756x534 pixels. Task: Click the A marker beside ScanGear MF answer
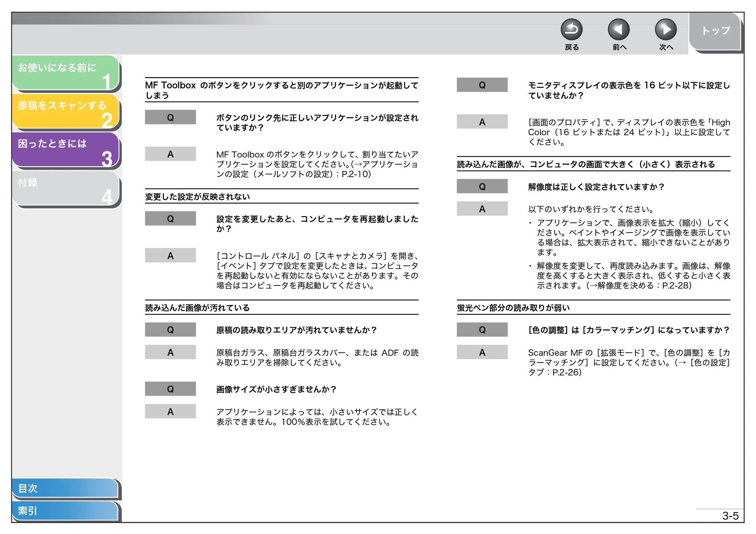[x=482, y=352]
